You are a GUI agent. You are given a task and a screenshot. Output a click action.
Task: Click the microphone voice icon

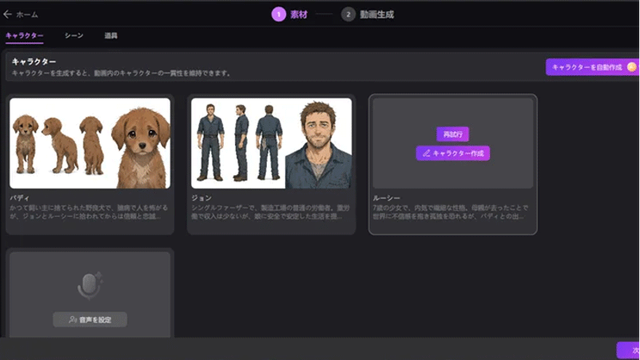90,285
